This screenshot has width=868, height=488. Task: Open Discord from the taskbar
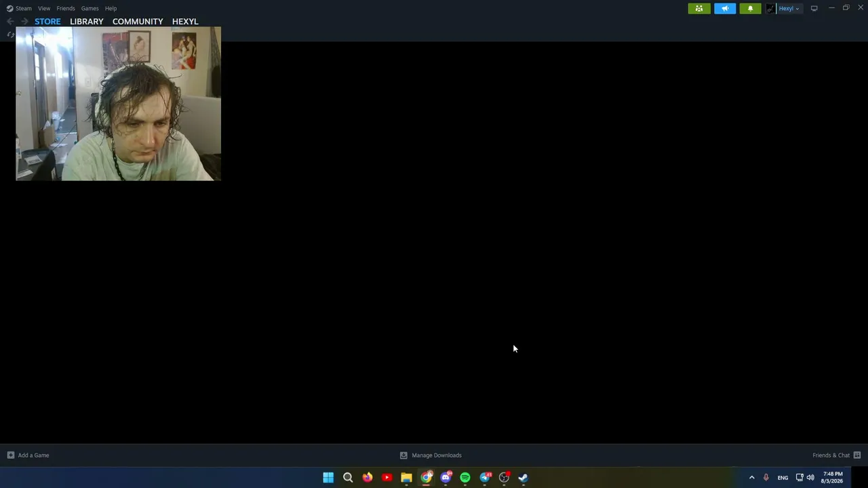[446, 478]
